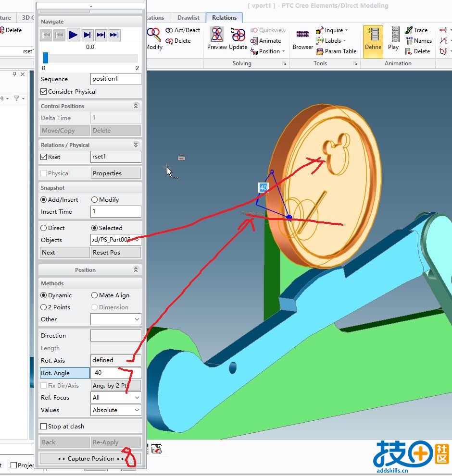Collapse the Control Positions section
The width and height of the screenshot is (452, 476).
coord(136,106)
